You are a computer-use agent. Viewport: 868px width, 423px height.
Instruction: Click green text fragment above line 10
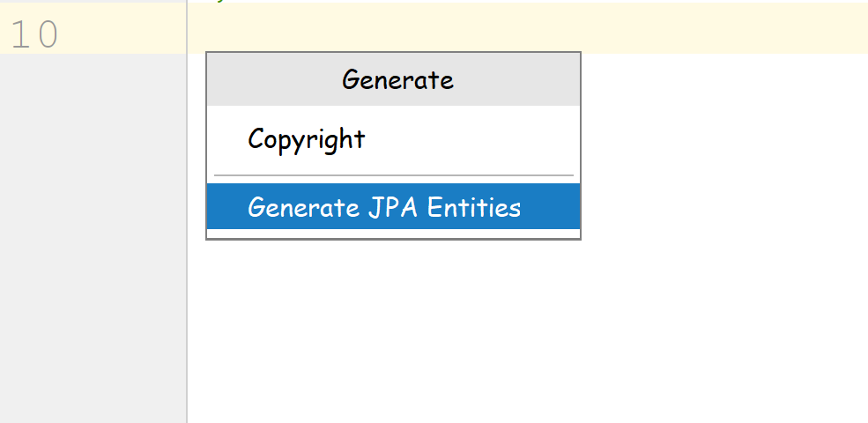tap(220, 1)
